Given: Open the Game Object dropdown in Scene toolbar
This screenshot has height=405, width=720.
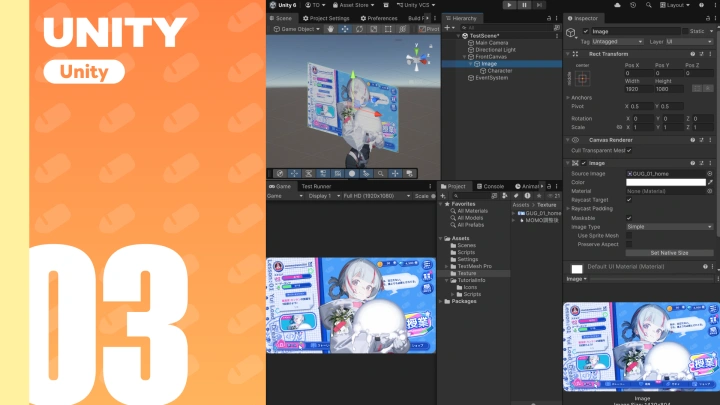Looking at the screenshot, I should click(297, 29).
